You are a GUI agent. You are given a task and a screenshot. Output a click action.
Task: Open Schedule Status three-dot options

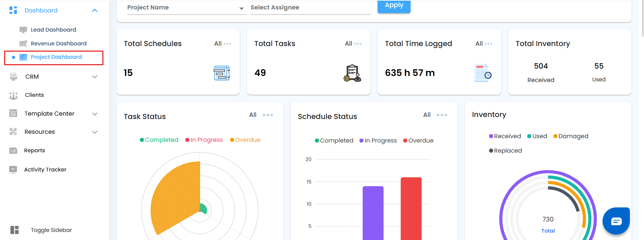click(442, 115)
